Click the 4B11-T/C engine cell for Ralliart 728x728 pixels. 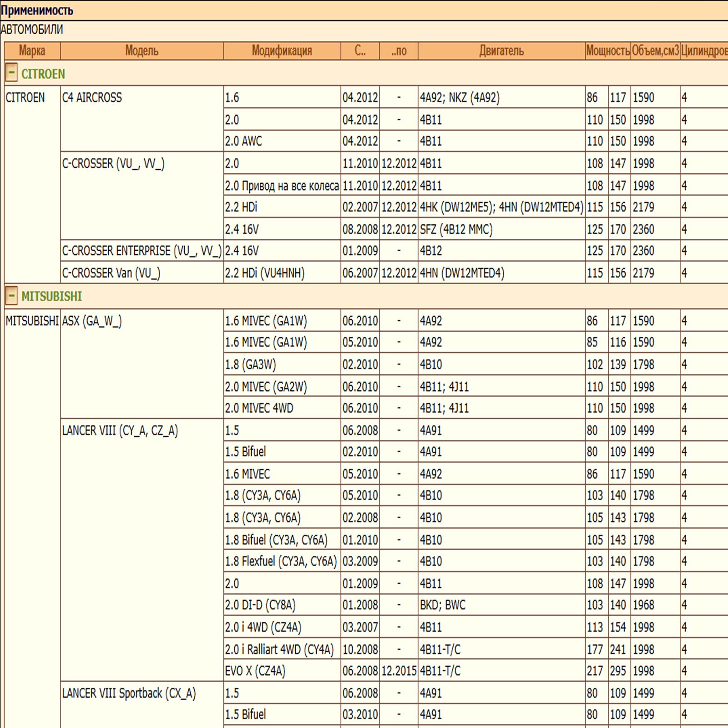pyautogui.click(x=440, y=649)
